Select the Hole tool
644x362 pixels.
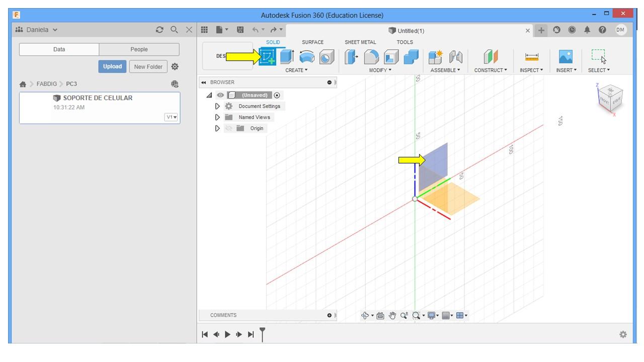pos(327,57)
